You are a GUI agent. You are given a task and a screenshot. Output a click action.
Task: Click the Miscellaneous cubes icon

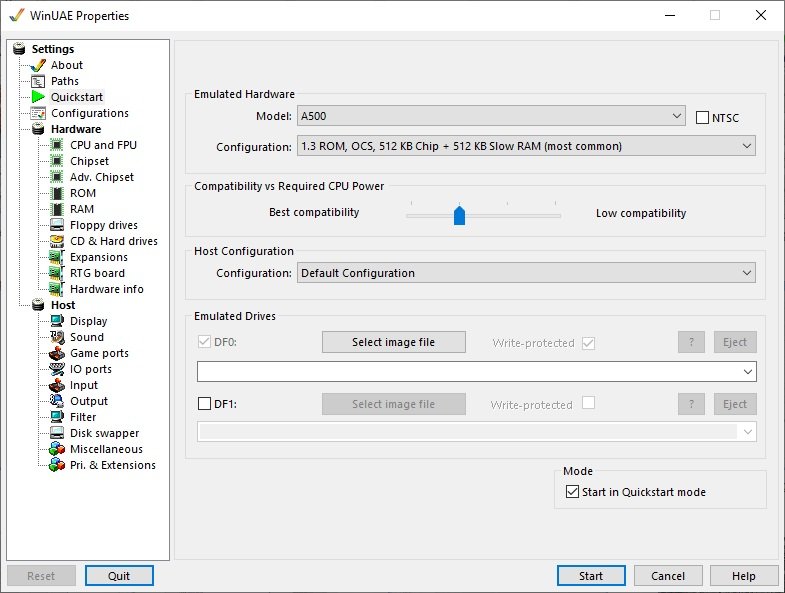(57, 449)
